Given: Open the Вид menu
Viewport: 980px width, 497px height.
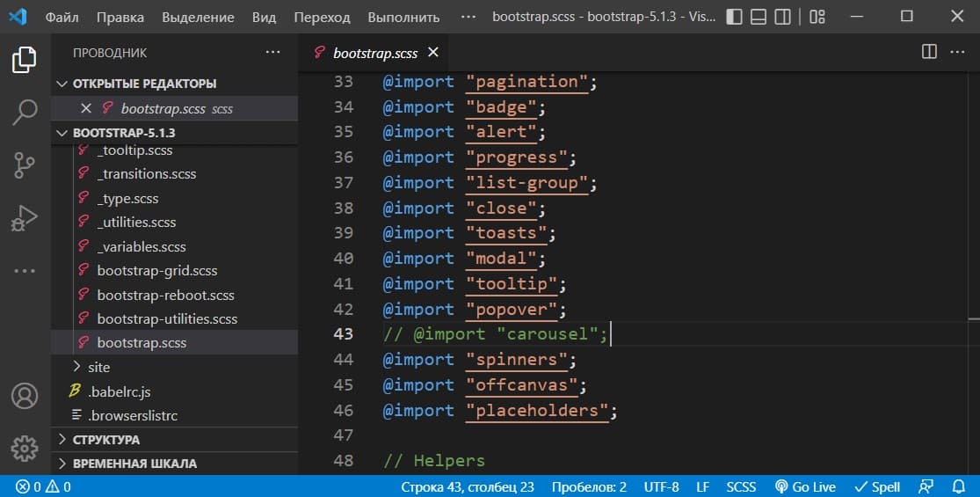Looking at the screenshot, I should [x=264, y=17].
